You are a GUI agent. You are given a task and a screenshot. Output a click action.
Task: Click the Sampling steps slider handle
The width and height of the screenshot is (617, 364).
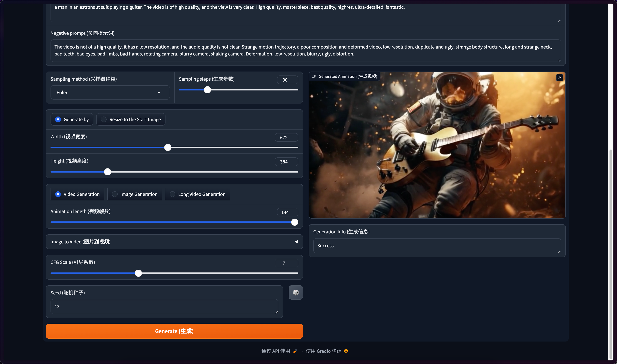207,90
